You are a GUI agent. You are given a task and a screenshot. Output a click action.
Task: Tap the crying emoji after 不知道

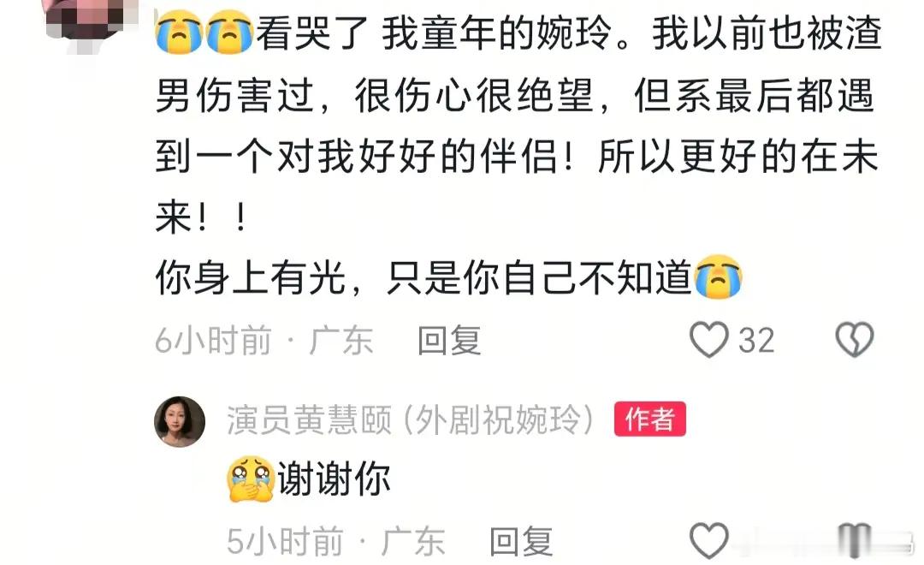click(719, 277)
